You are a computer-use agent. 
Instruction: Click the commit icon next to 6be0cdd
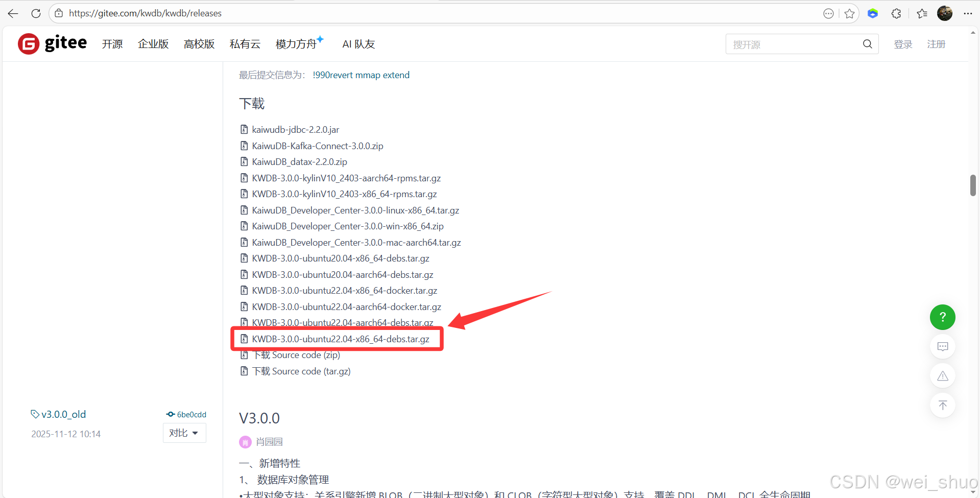coord(171,414)
